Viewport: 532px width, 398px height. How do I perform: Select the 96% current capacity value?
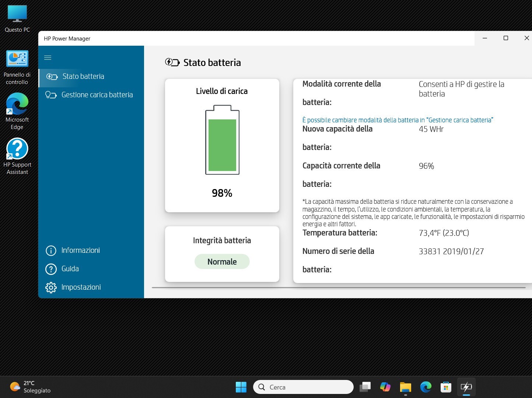[426, 166]
